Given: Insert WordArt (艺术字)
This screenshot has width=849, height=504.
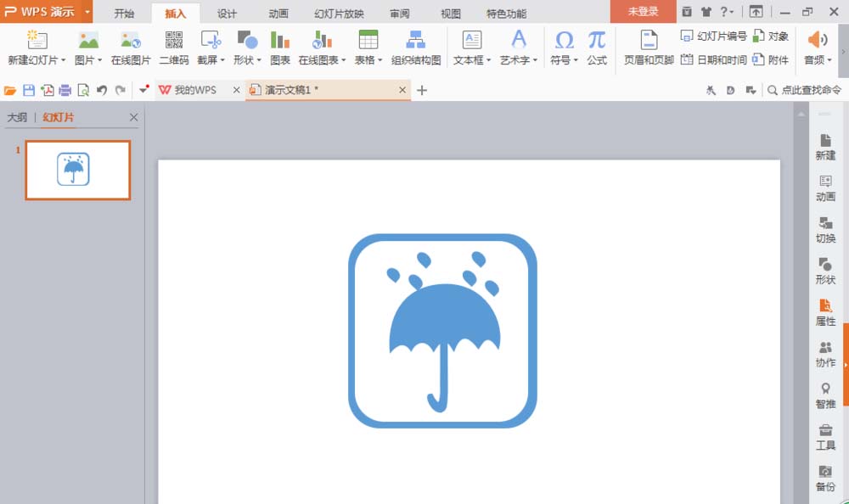Looking at the screenshot, I should tap(518, 40).
